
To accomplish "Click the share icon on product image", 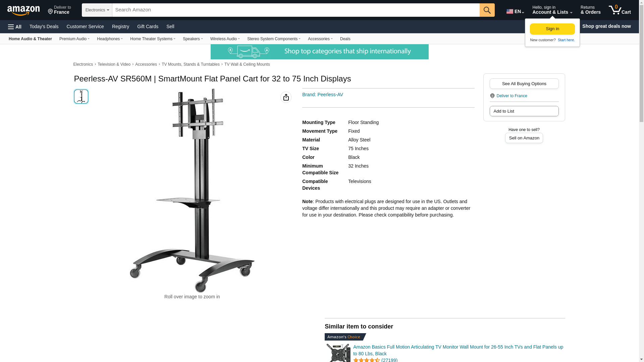I will pyautogui.click(x=286, y=97).
